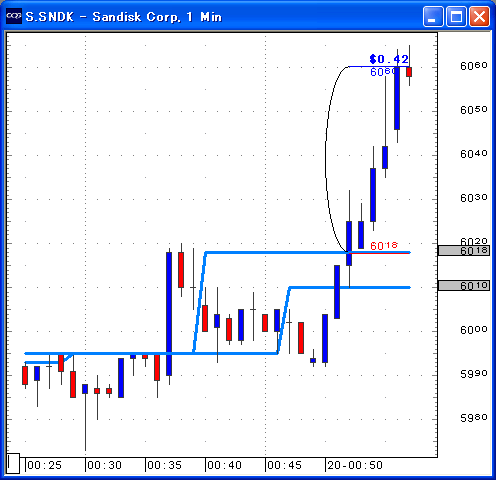
Task: Click the CQG icon in title bar
Action: tap(14, 16)
